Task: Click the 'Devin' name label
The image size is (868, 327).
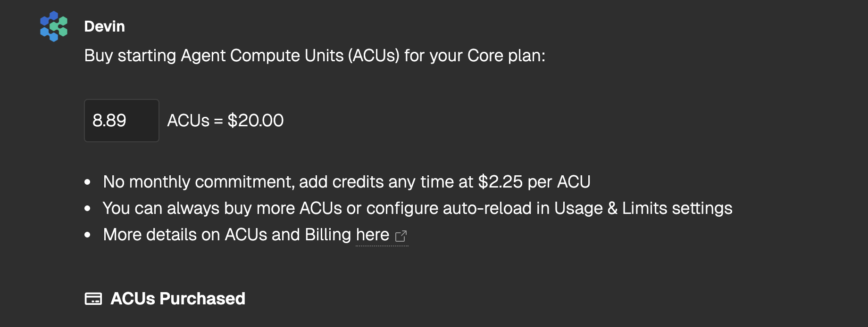Action: [104, 26]
